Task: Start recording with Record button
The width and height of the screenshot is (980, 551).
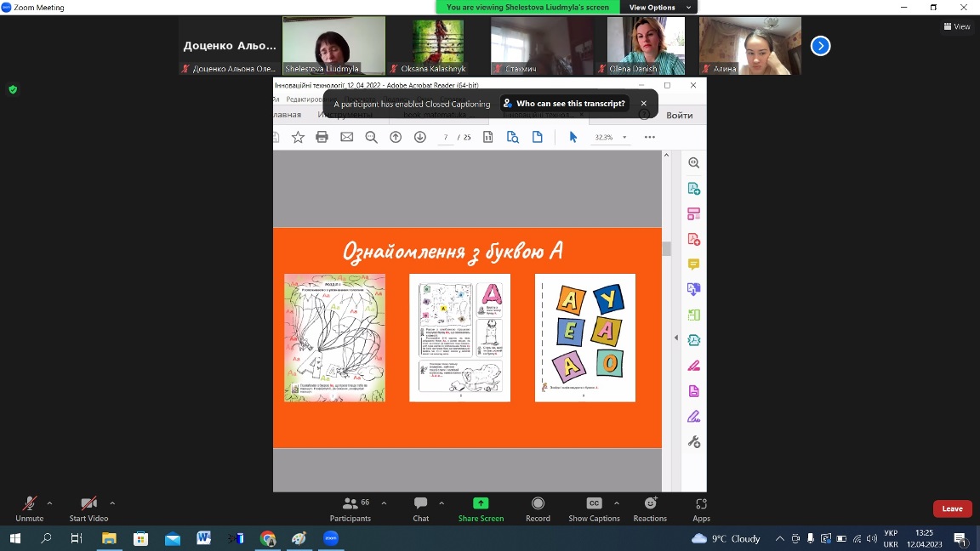Action: tap(538, 504)
